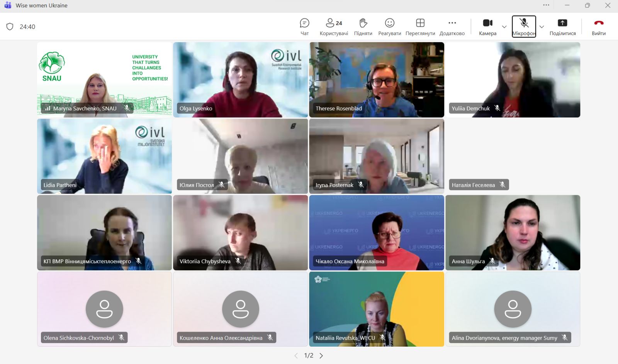Image resolution: width=618 pixels, height=364 pixels.
Task: Click Nataliia Revutska_WECU video tile
Action: point(377,309)
